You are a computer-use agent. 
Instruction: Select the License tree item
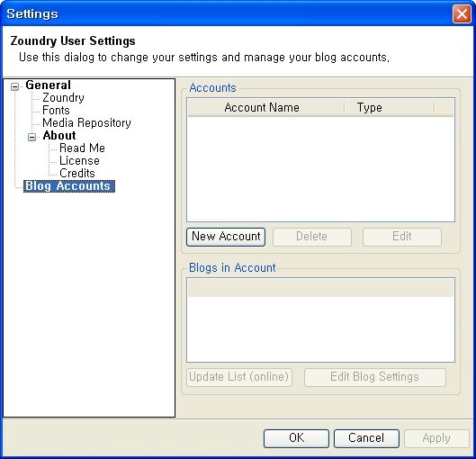(x=79, y=160)
